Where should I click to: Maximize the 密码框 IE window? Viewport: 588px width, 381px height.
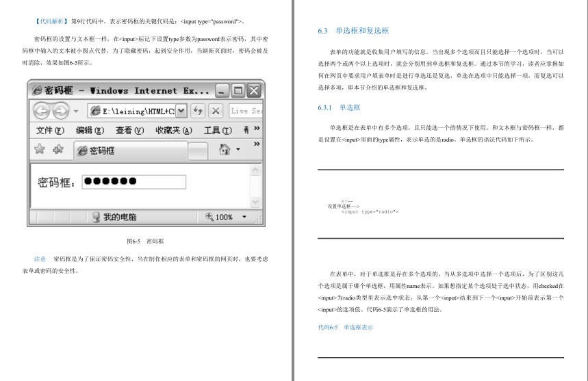pyautogui.click(x=238, y=91)
